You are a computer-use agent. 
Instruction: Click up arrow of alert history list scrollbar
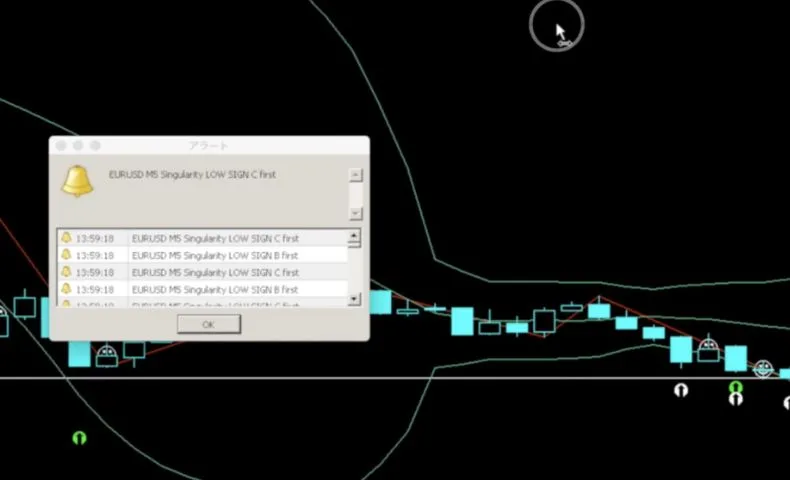coord(354,236)
